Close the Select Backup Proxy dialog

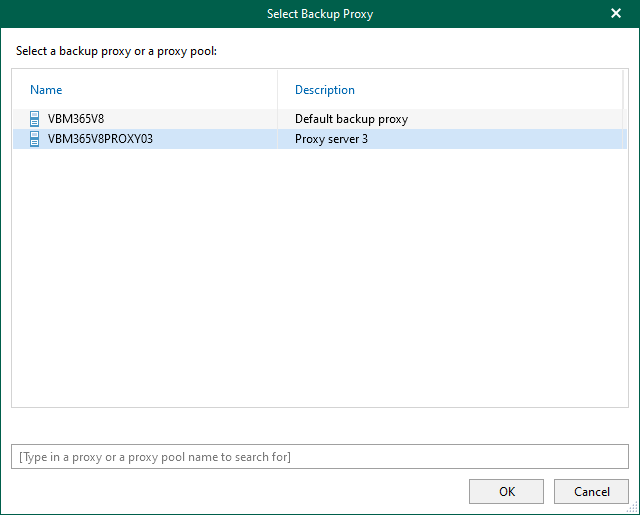(616, 14)
